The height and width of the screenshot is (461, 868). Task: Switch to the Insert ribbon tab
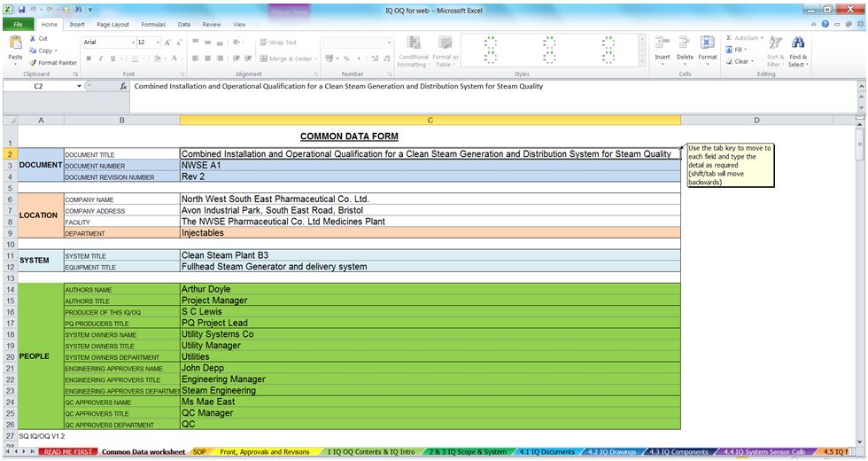tap(77, 25)
